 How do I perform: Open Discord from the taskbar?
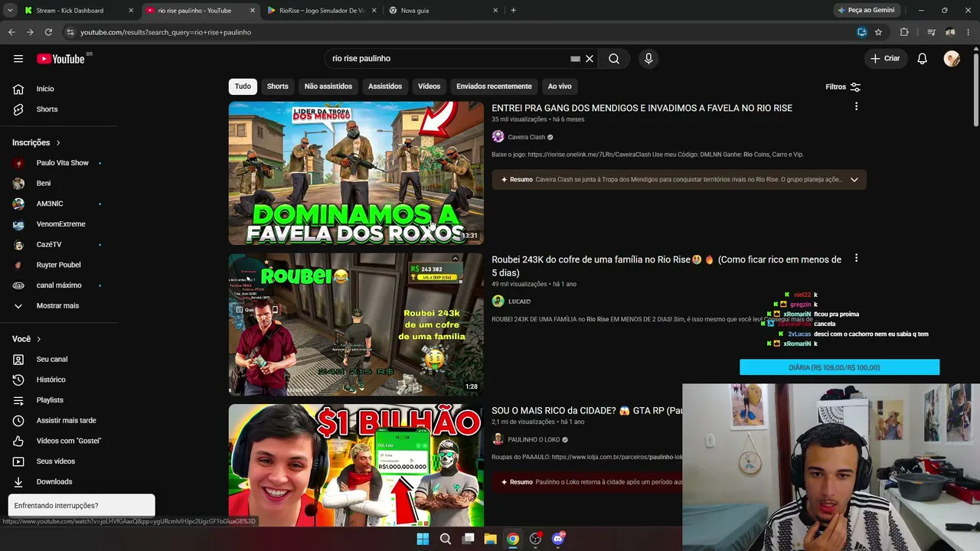tap(558, 539)
